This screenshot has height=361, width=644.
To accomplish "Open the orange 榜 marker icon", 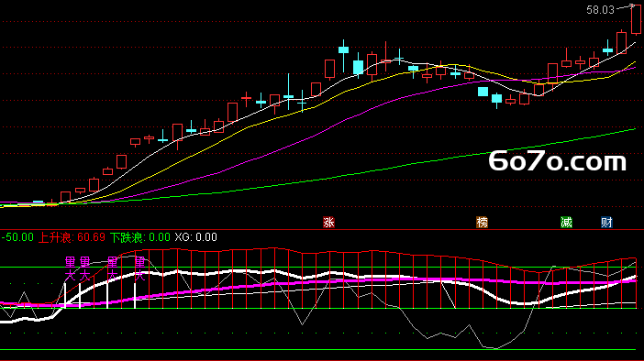I will (482, 223).
